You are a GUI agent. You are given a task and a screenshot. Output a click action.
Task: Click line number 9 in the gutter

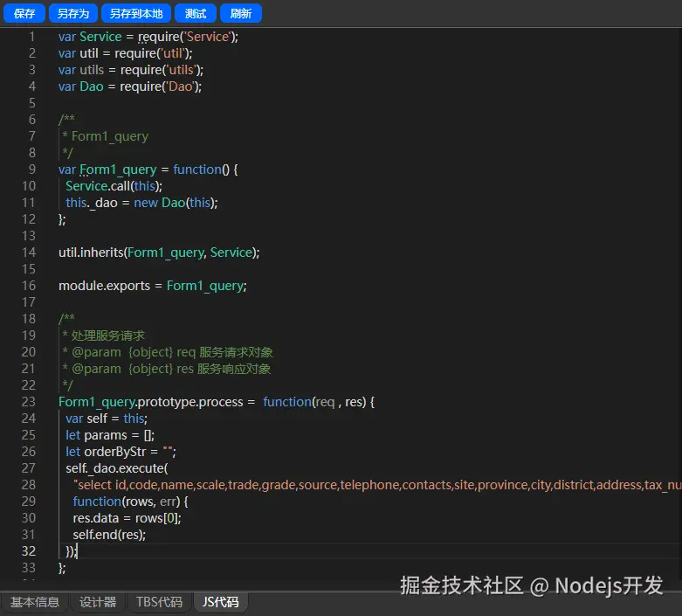pos(31,170)
